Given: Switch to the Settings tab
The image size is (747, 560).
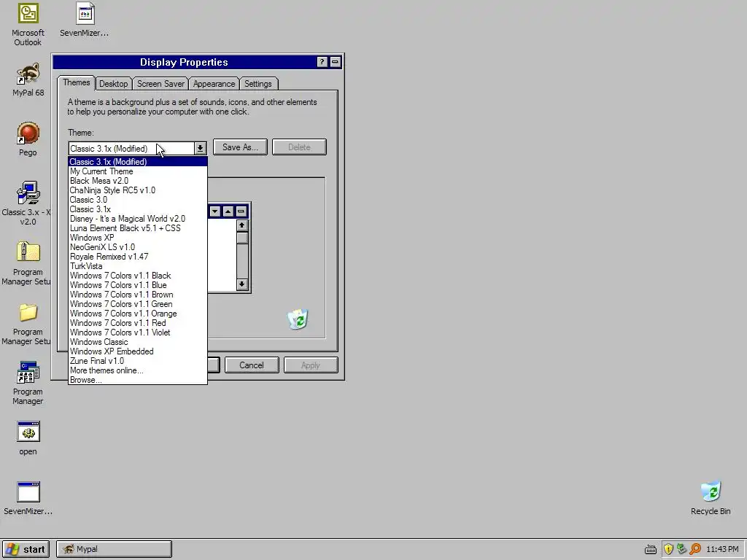Looking at the screenshot, I should click(x=258, y=84).
